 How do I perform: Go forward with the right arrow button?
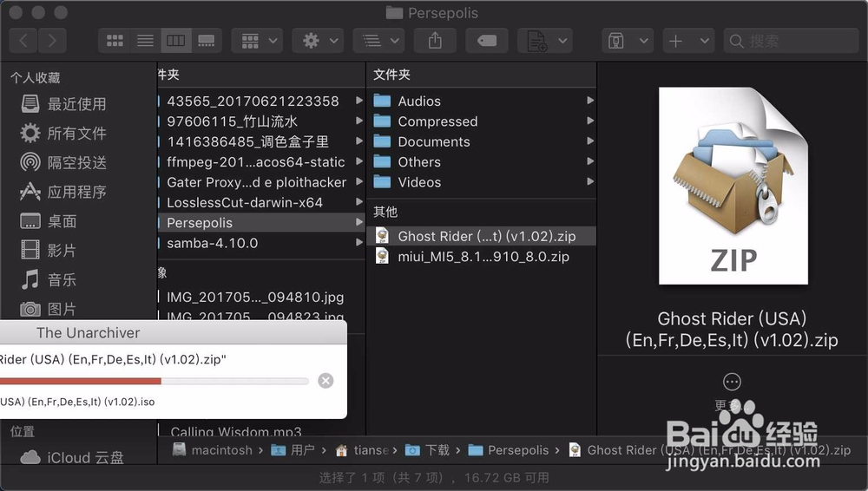pyautogui.click(x=52, y=41)
